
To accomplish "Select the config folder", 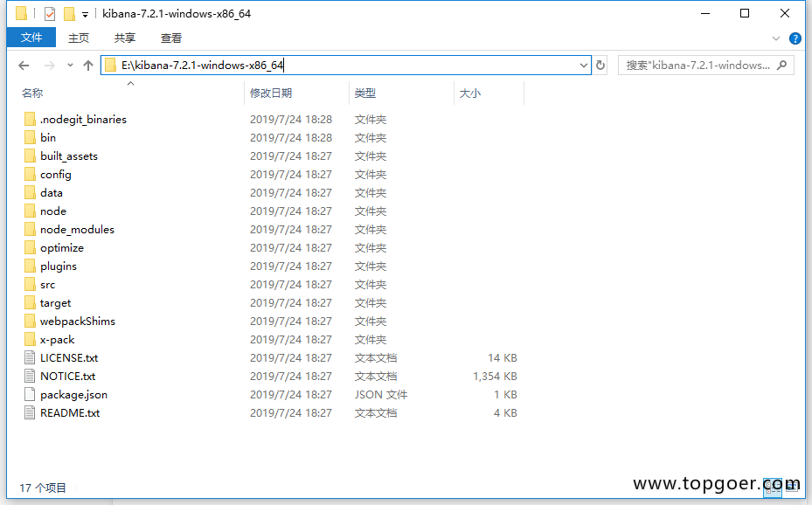I will pyautogui.click(x=55, y=175).
